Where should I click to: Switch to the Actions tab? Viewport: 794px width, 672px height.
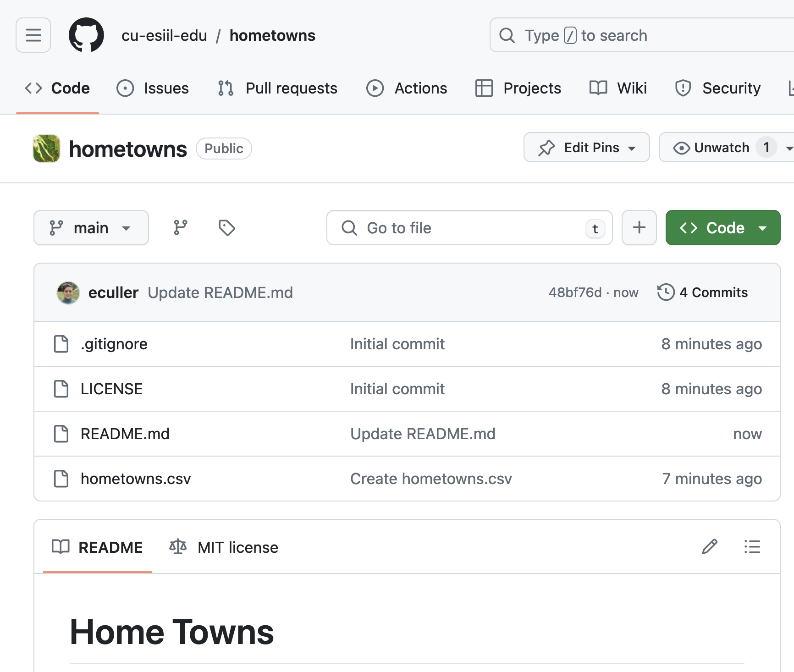pyautogui.click(x=407, y=88)
